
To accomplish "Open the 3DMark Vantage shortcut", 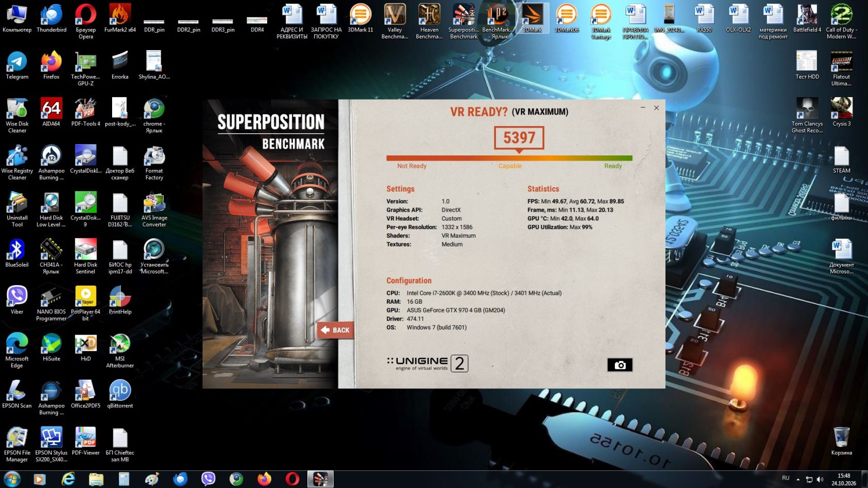I will [x=601, y=22].
